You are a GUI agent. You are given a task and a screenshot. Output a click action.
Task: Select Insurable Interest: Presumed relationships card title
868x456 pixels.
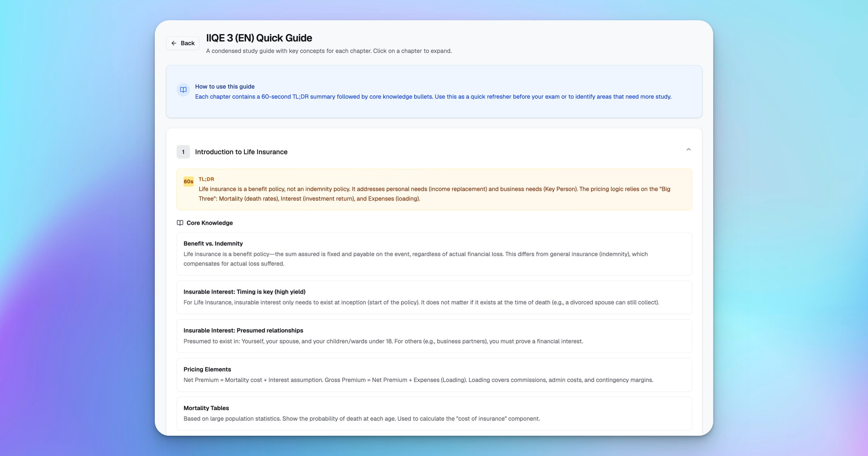[x=243, y=330]
